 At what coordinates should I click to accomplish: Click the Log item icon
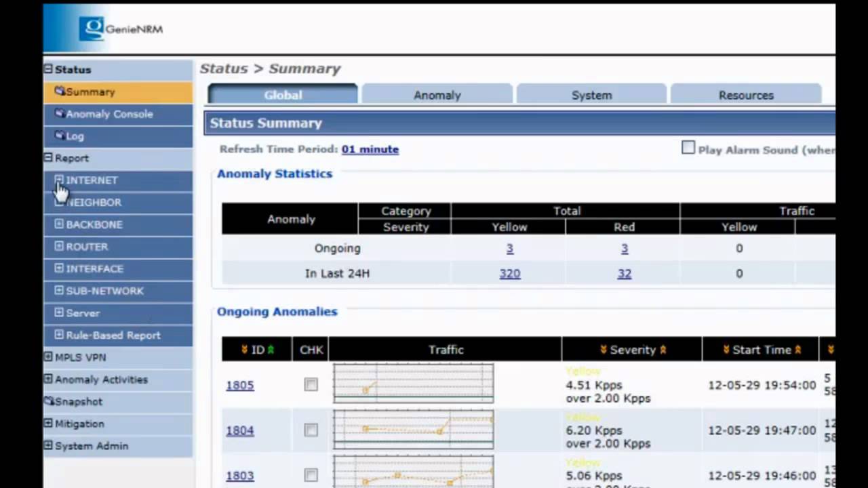click(x=60, y=136)
